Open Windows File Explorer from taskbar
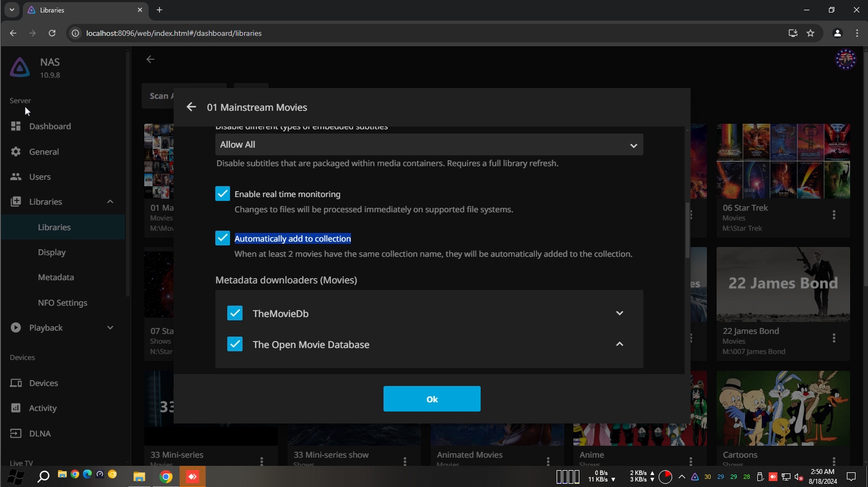The height and width of the screenshot is (487, 868). pyautogui.click(x=139, y=477)
